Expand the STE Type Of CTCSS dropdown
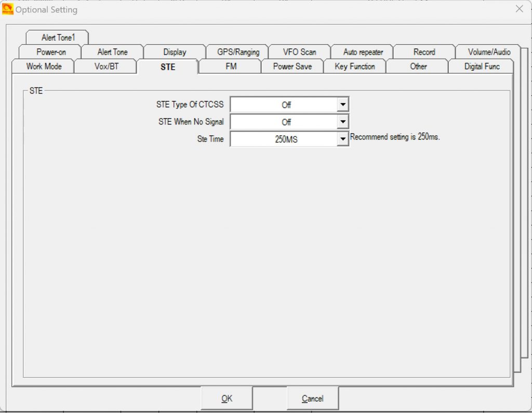Screen dimensions: 532x413 (342, 105)
